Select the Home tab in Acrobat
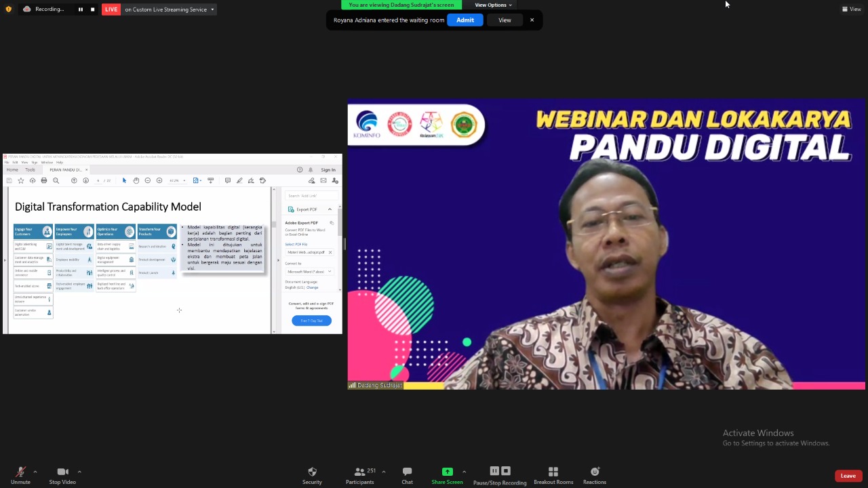The height and width of the screenshot is (488, 868). pos(12,169)
